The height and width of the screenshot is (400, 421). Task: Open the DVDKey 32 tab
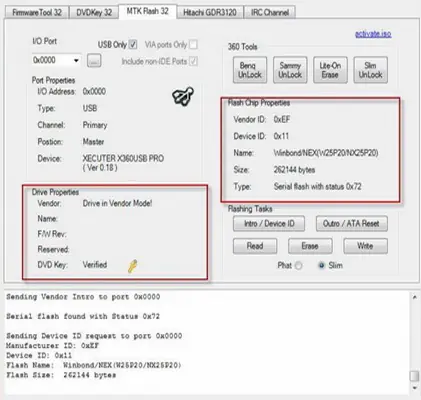point(94,13)
